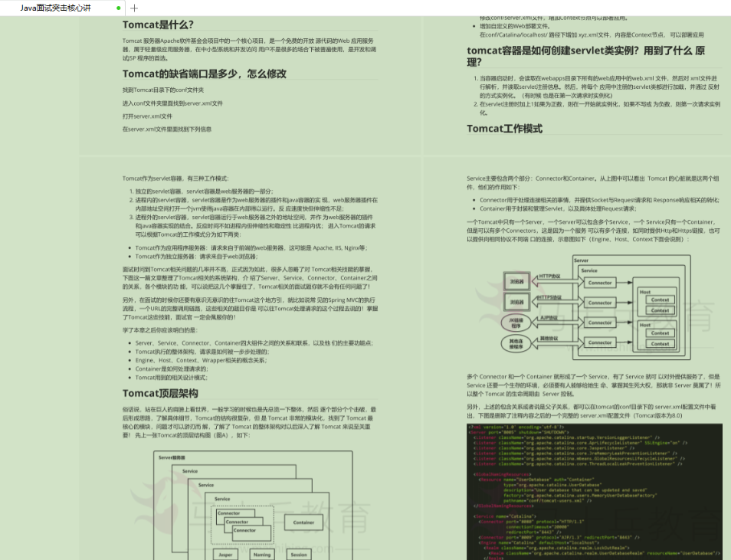Click the Naming box in left diagram
This screenshot has height=560, width=731.
[262, 555]
